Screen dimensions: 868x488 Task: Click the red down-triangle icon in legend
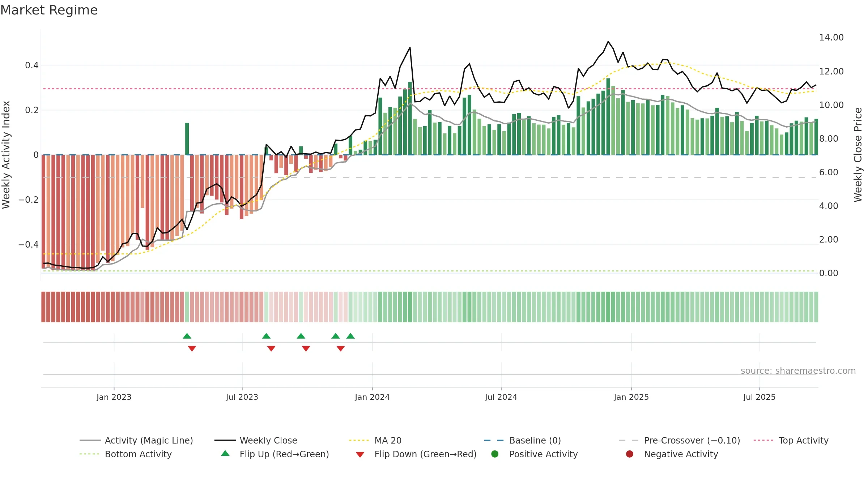(360, 455)
